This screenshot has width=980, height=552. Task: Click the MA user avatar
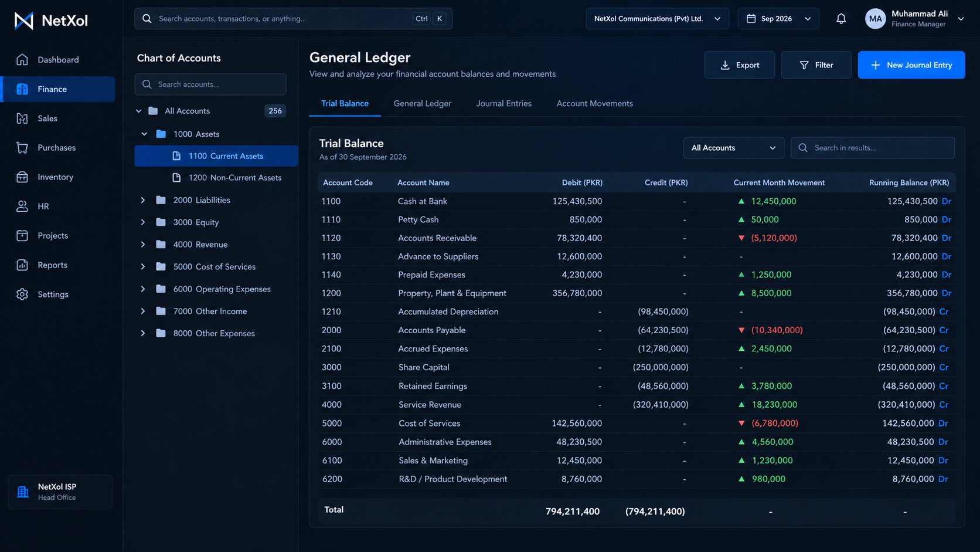tap(875, 19)
